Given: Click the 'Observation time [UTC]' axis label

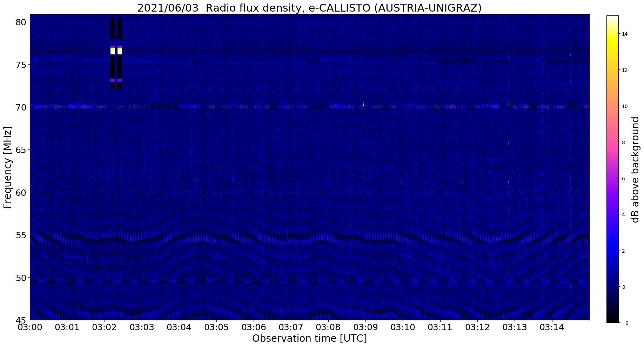Looking at the screenshot, I should pos(309,339).
